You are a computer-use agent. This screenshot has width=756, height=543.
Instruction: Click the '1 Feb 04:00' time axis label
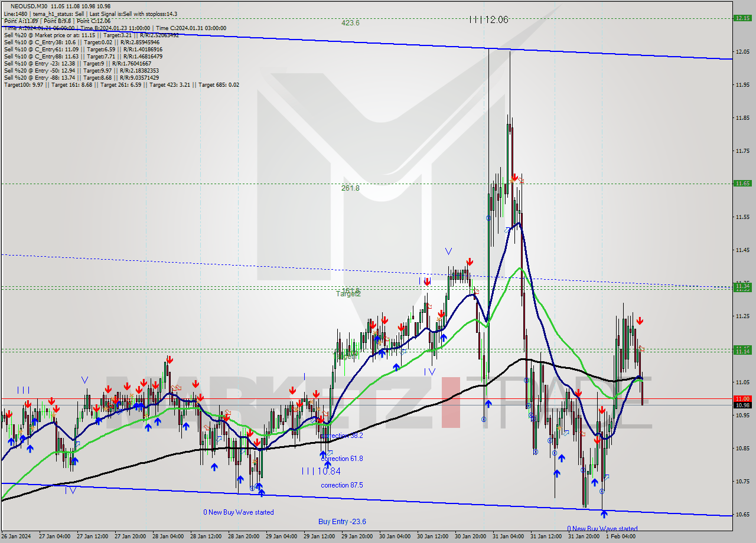pyautogui.click(x=621, y=537)
